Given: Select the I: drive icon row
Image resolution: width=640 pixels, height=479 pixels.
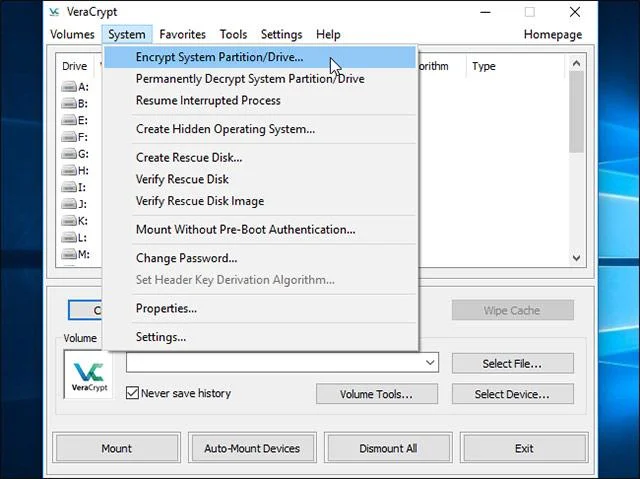Looking at the screenshot, I should tap(75, 187).
